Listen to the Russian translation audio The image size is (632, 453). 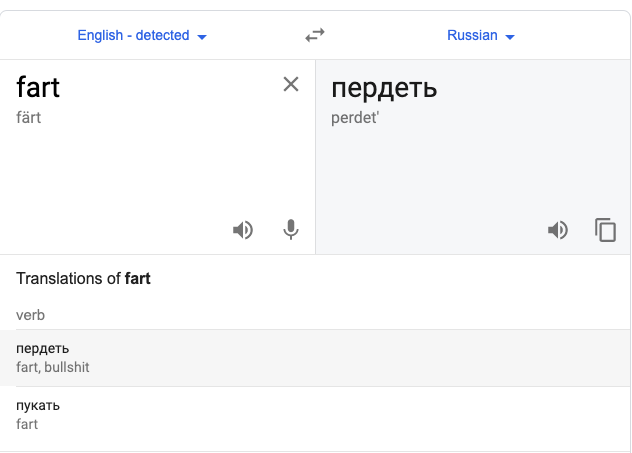pyautogui.click(x=558, y=230)
